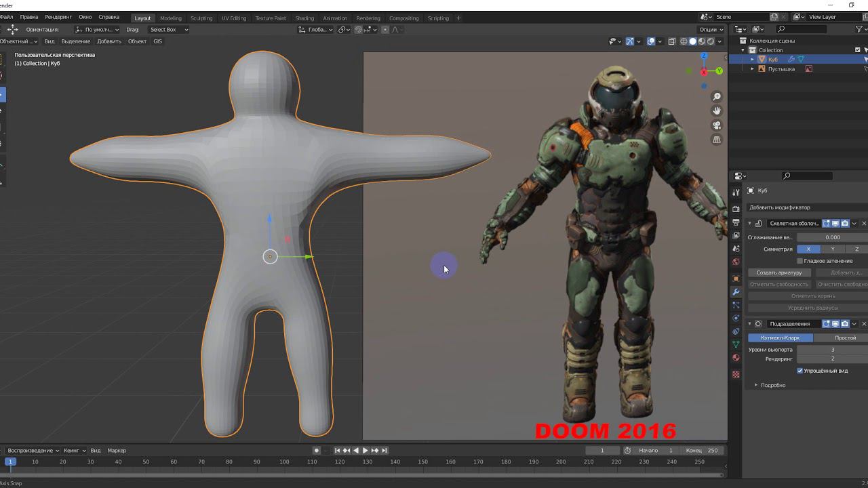Viewport: 868px width, 488px height.
Task: Click the viewport zoom magnifier icon
Action: tap(717, 97)
